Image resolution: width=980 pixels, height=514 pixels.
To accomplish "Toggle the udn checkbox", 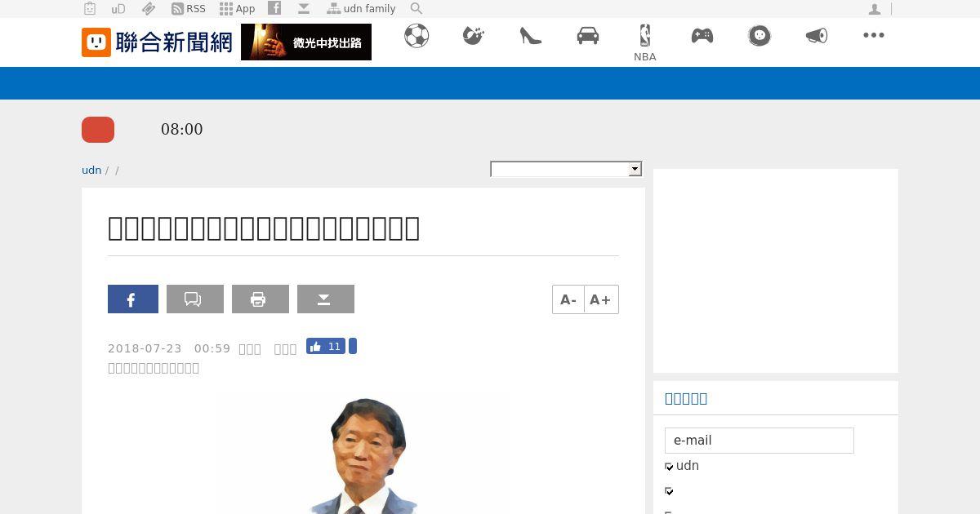I will click(x=669, y=467).
